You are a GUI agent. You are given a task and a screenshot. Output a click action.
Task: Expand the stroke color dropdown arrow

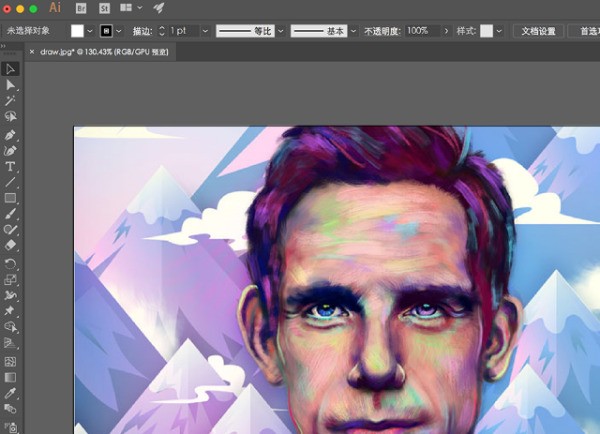click(122, 31)
